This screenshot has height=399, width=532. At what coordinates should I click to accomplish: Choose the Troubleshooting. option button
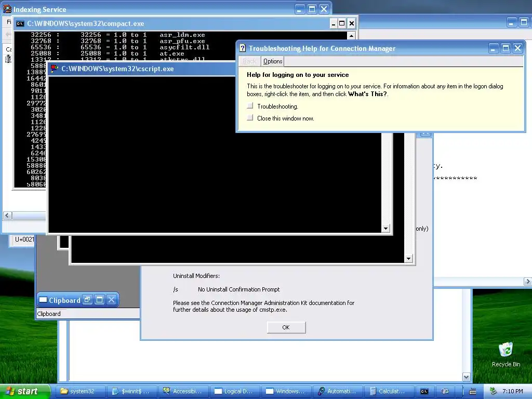[250, 106]
